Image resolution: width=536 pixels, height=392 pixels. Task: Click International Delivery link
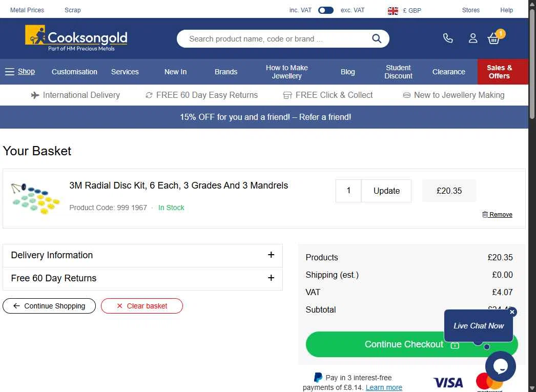75,95
